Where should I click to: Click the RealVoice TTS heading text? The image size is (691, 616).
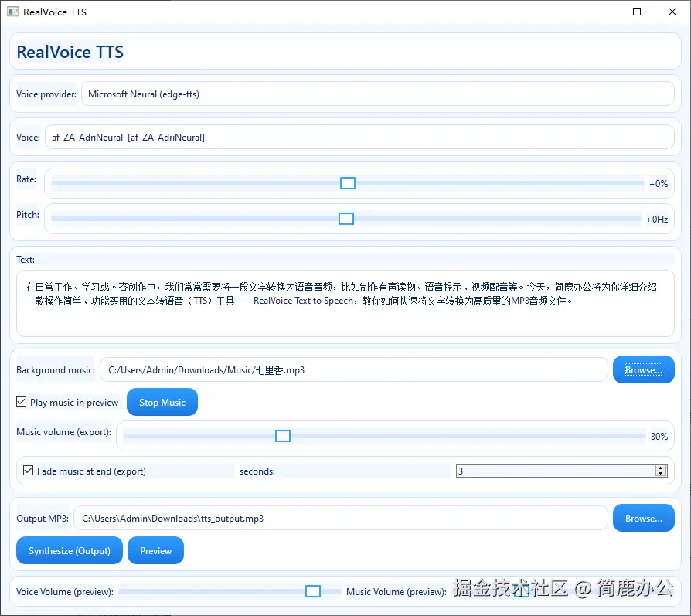pyautogui.click(x=70, y=52)
